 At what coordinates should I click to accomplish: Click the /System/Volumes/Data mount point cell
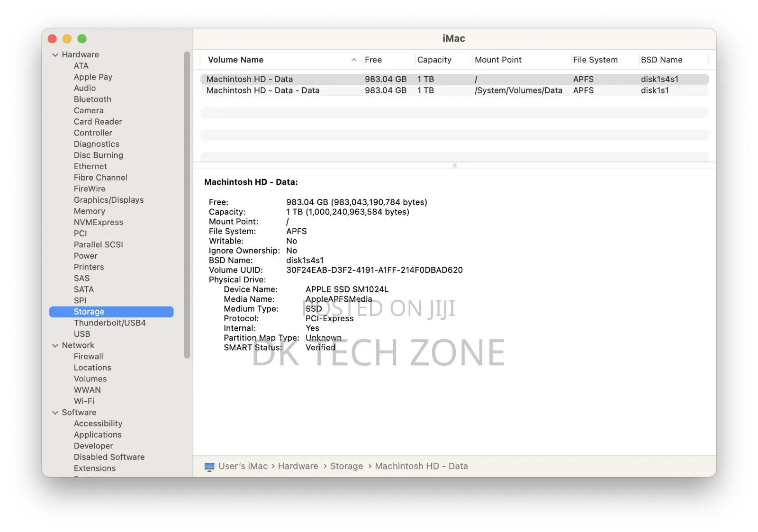click(518, 90)
